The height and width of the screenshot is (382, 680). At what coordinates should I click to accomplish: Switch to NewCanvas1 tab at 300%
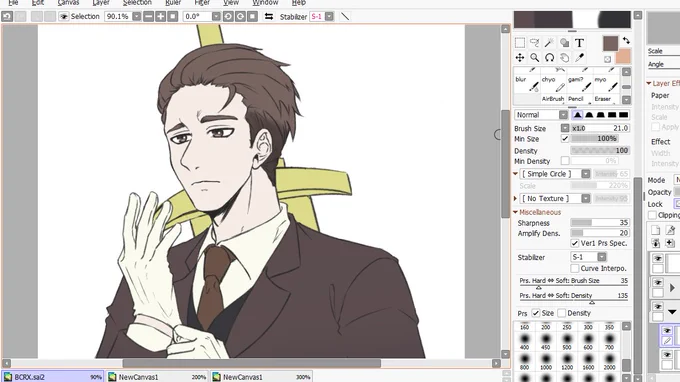pyautogui.click(x=262, y=377)
